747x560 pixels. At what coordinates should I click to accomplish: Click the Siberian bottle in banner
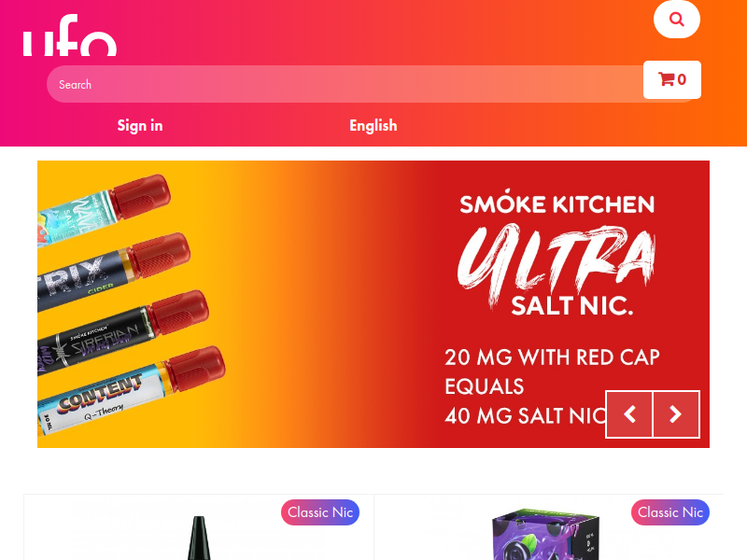pos(121,332)
